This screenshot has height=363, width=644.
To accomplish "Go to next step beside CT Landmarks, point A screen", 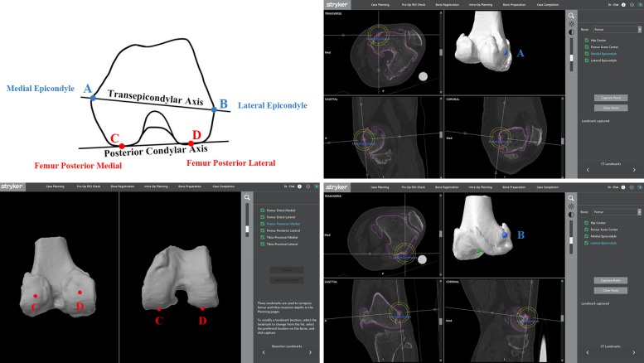I will tap(634, 170).
